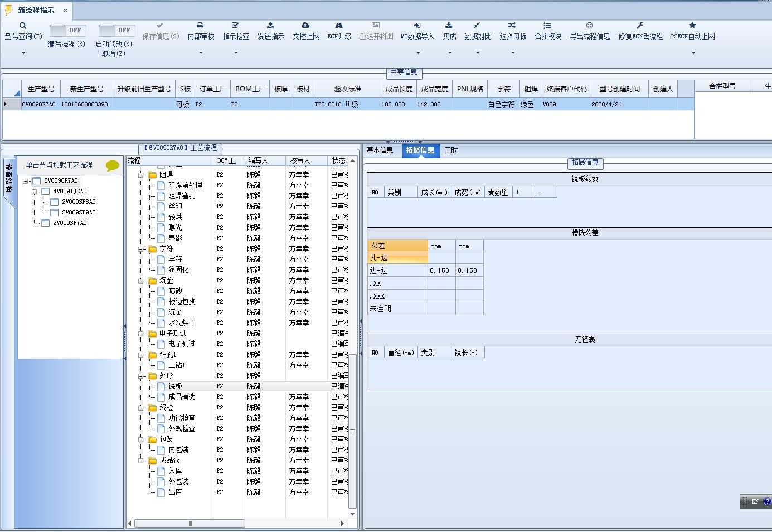Select tree node 2V009SP8A0

pos(79,202)
